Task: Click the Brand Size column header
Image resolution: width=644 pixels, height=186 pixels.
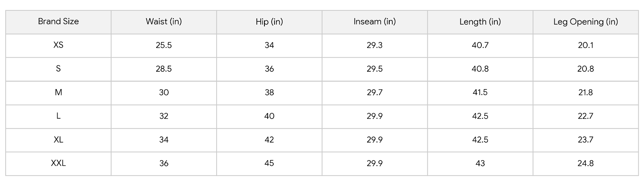Action: [x=58, y=22]
